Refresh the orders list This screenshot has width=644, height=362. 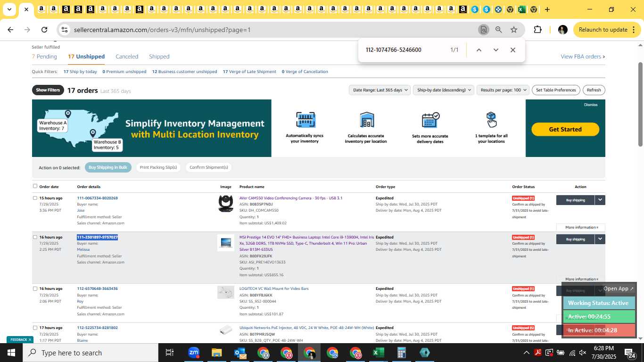[594, 90]
